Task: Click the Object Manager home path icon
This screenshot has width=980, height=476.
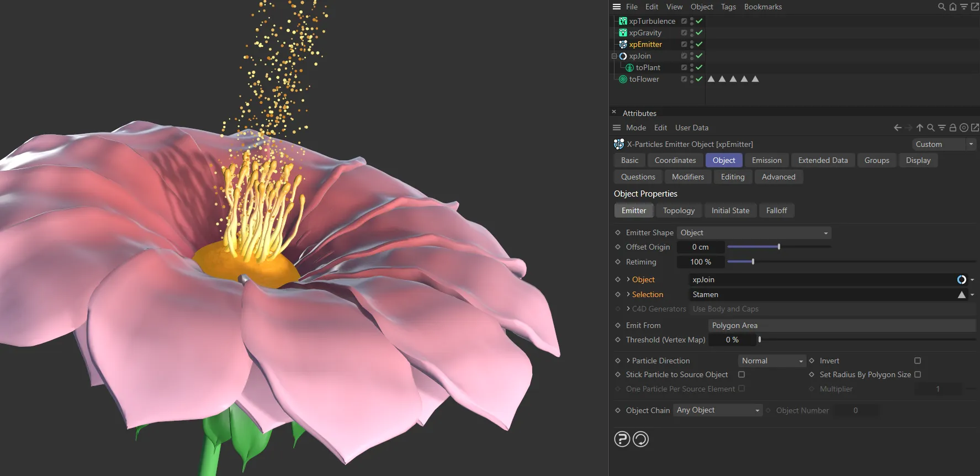Action: point(953,7)
